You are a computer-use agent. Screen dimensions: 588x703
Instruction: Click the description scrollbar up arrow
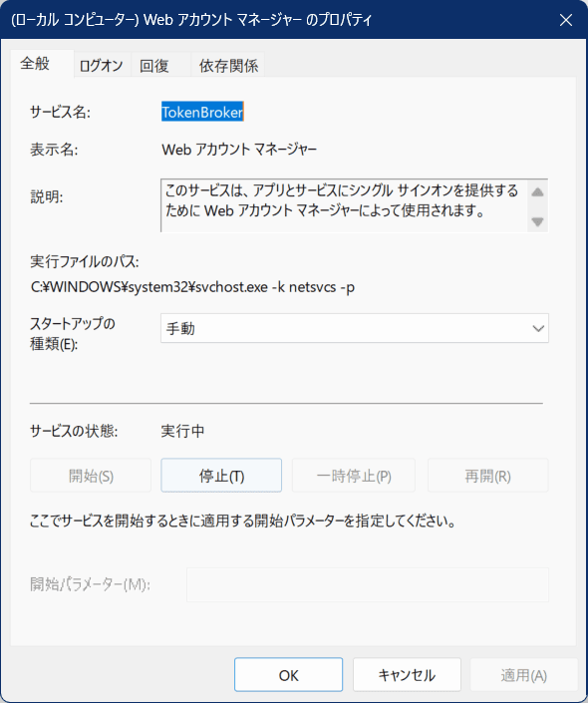[537, 192]
